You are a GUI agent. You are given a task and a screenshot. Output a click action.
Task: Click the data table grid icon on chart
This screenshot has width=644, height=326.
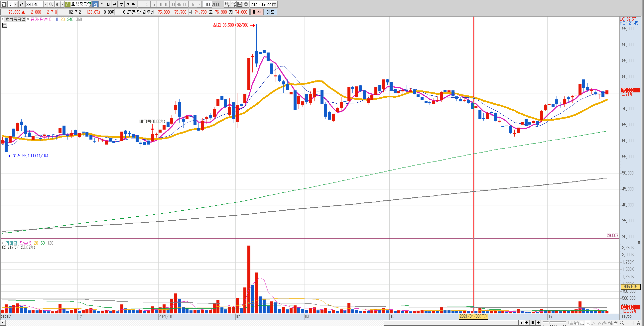(x=5, y=25)
